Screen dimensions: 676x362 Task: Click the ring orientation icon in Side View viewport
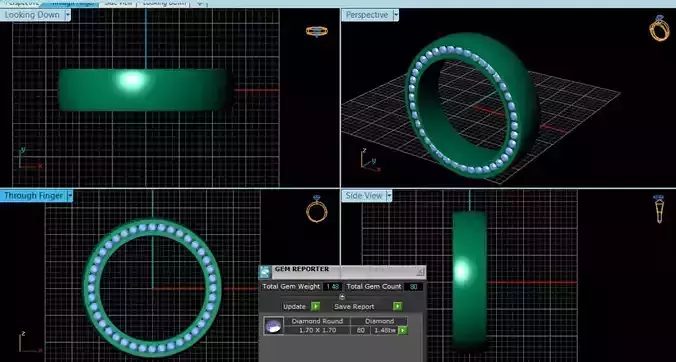point(659,209)
